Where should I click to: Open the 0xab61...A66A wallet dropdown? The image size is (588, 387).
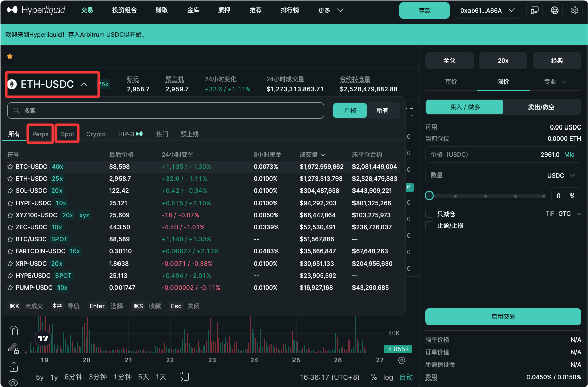coord(487,9)
